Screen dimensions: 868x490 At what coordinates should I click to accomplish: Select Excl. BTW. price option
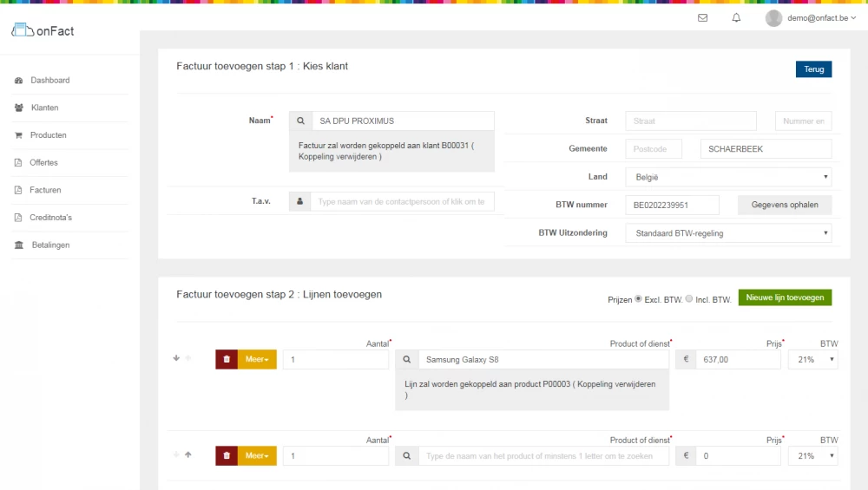tap(639, 299)
